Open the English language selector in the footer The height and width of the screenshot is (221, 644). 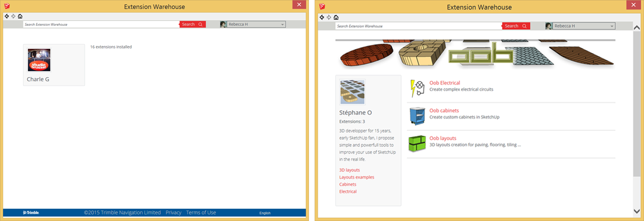[265, 213]
